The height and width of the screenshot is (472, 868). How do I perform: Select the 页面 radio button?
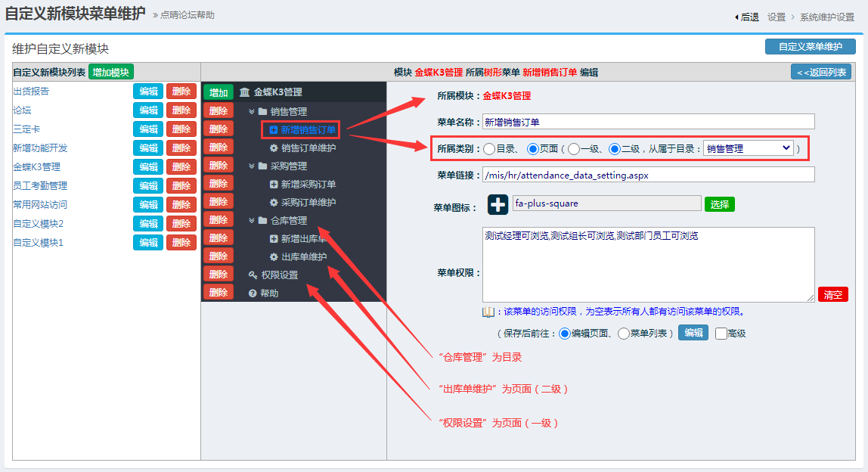(532, 148)
